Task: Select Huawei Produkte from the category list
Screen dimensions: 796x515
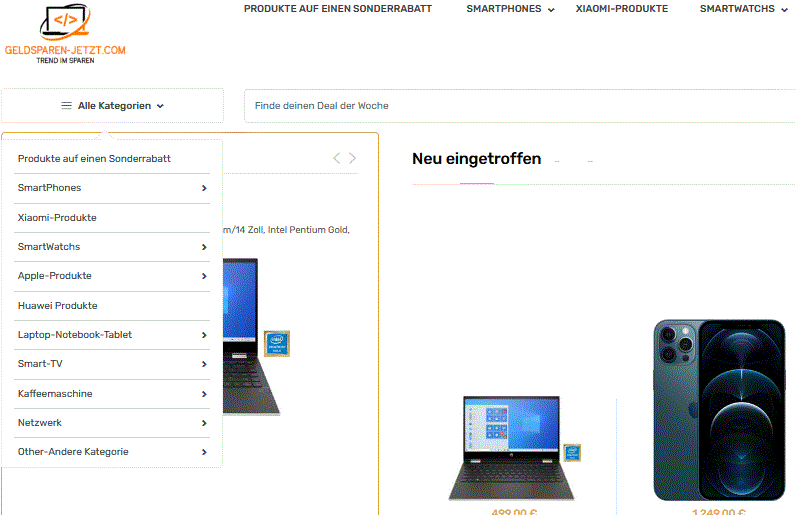Action: pos(57,305)
